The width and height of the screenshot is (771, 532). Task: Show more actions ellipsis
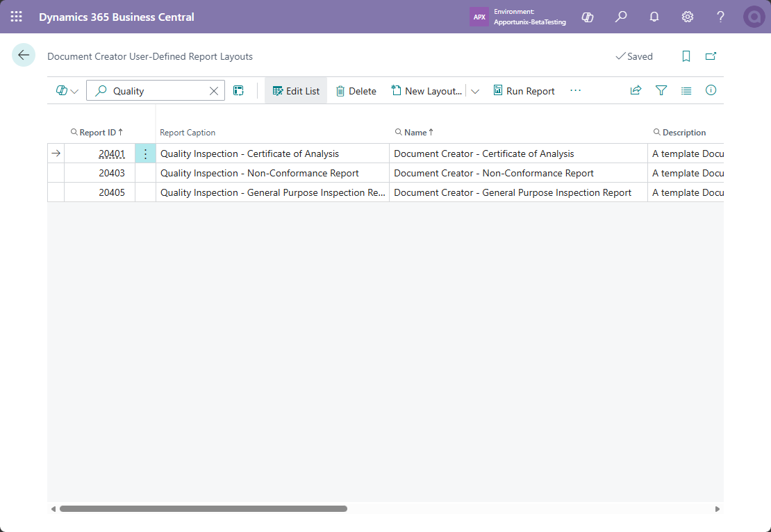(x=576, y=90)
